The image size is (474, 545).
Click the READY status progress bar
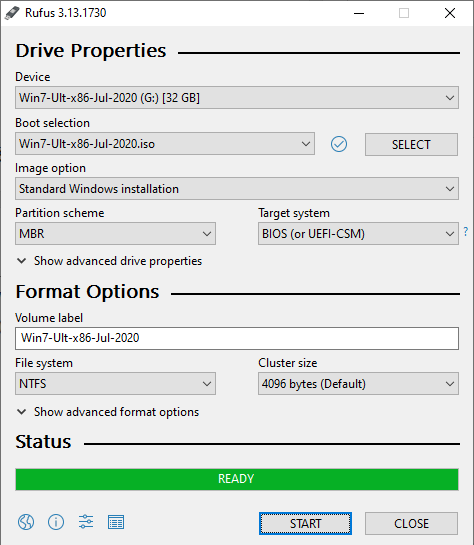point(237,479)
